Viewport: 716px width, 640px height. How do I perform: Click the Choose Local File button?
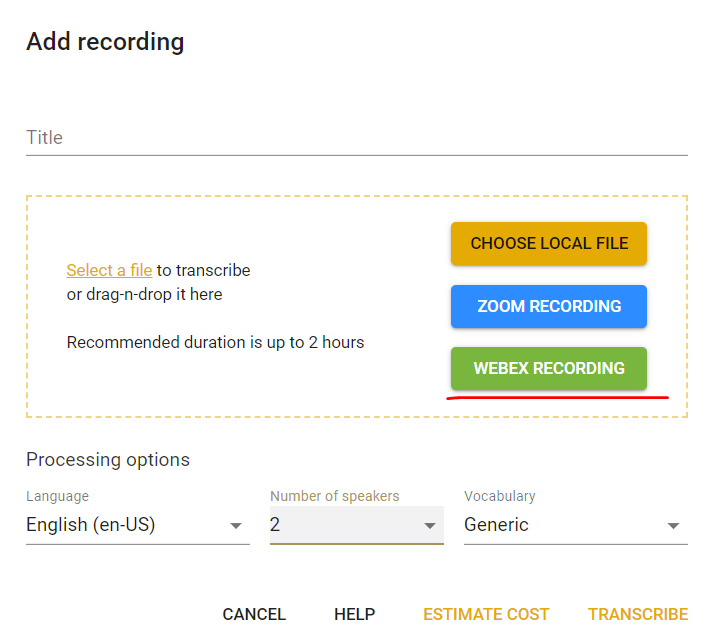(x=549, y=243)
